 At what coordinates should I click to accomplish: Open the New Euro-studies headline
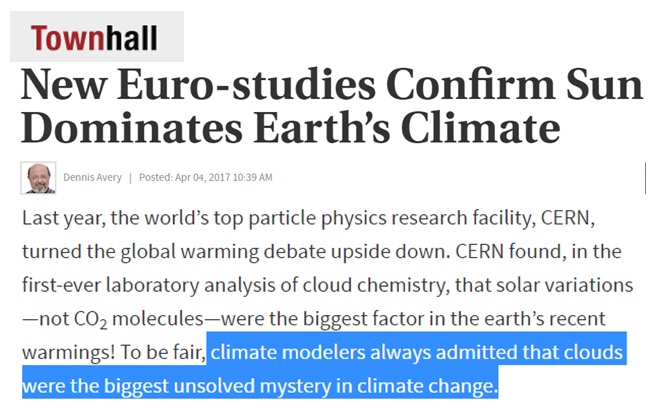click(332, 106)
